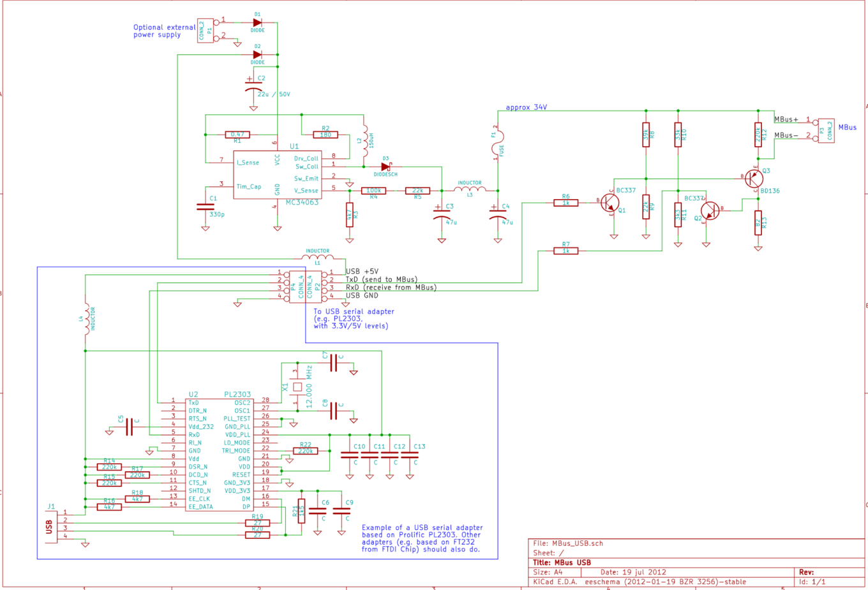This screenshot has height=590, width=868.
Task: Select resistor R11 3k3
Action: click(x=678, y=215)
